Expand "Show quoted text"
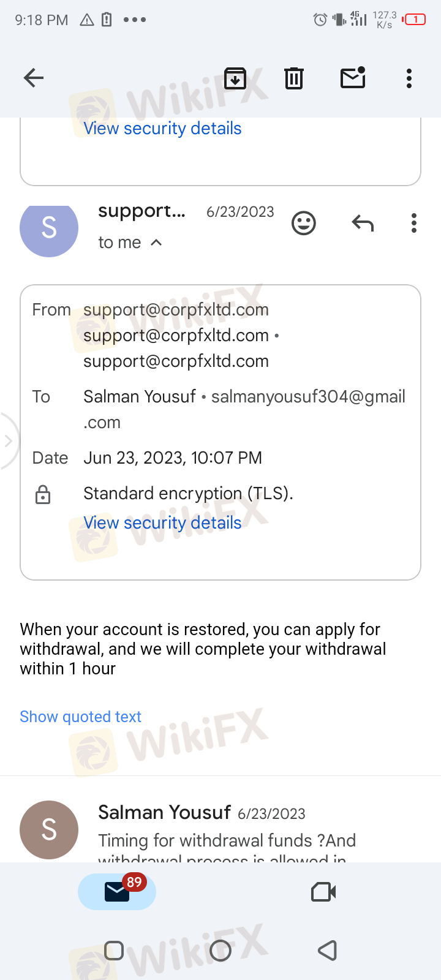441x980 pixels. pos(80,717)
